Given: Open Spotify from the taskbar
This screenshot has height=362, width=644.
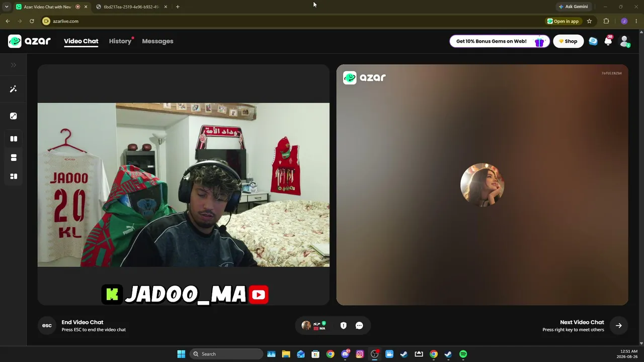Looking at the screenshot, I should point(463,354).
